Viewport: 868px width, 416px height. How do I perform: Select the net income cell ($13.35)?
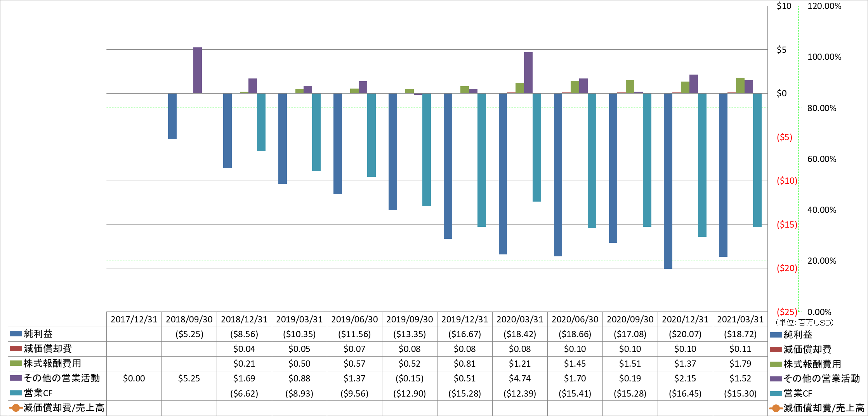[x=410, y=334]
